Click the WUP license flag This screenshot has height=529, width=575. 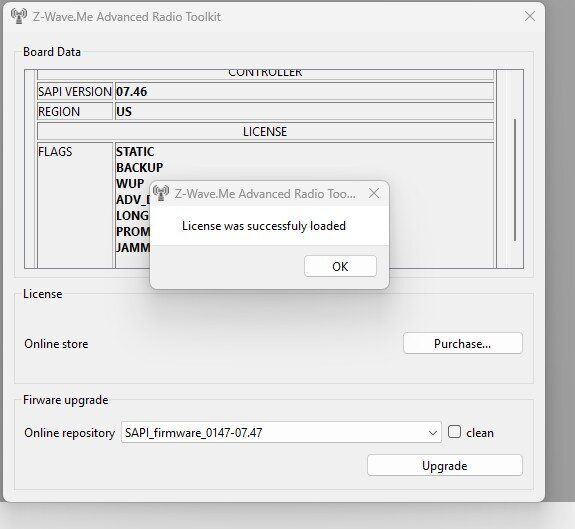tap(130, 183)
